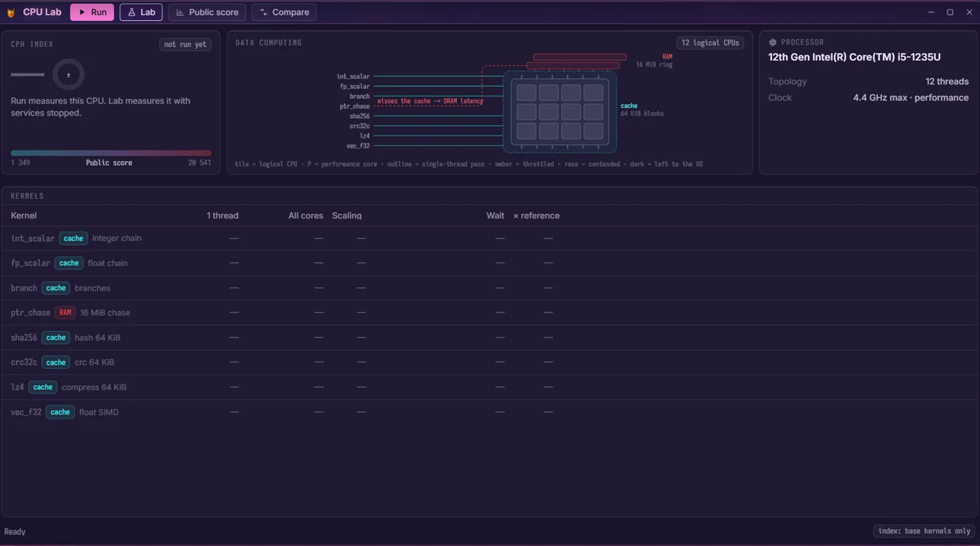Click the Compare button
This screenshot has width=980, height=546.
[x=283, y=13]
